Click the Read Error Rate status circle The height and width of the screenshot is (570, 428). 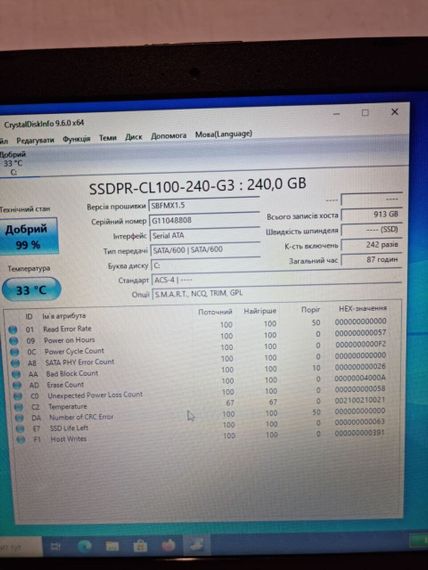coord(13,330)
